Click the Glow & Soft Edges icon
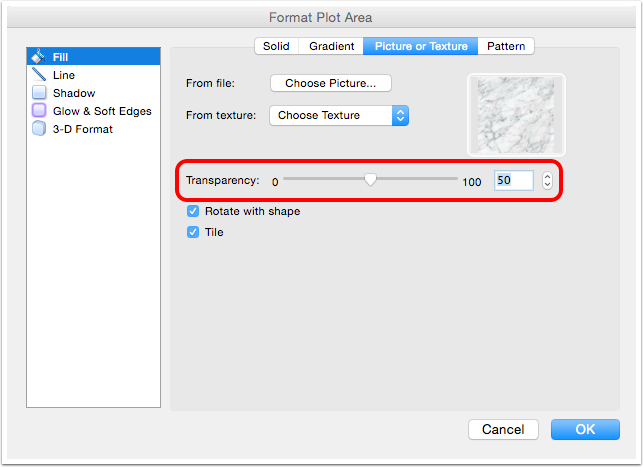This screenshot has width=643, height=467. pyautogui.click(x=39, y=111)
